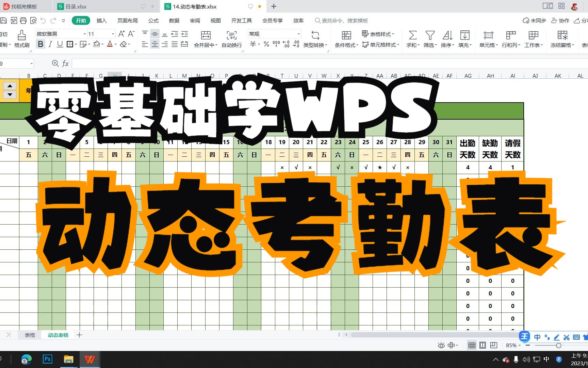This screenshot has width=588, height=368.
Task: Decrease font size with the A- icon
Action: 131,34
